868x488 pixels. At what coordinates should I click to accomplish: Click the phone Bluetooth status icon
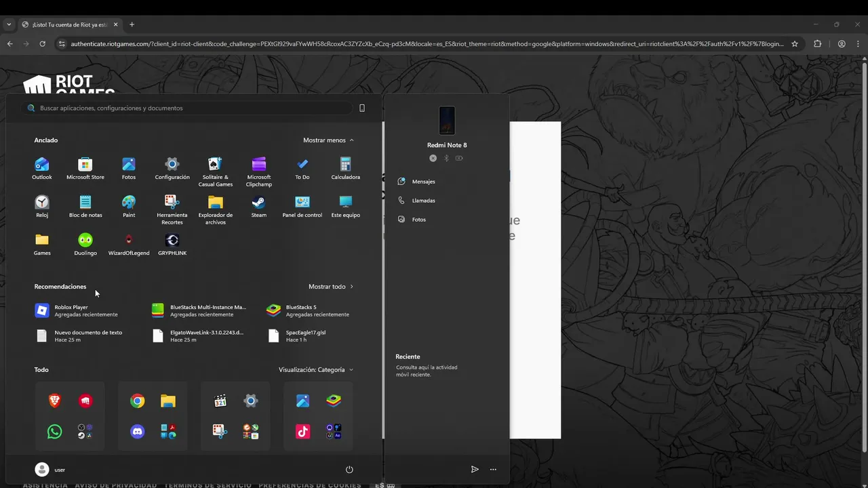pos(446,158)
